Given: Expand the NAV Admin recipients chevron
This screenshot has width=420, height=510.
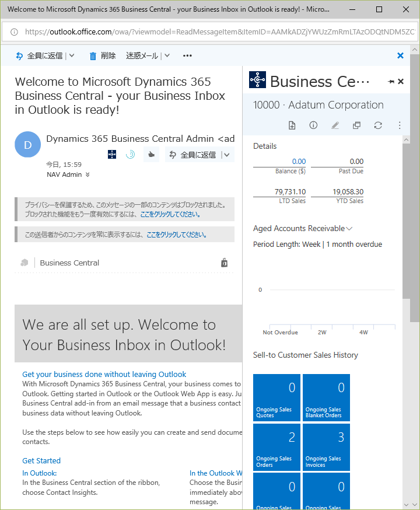Looking at the screenshot, I should click(87, 174).
